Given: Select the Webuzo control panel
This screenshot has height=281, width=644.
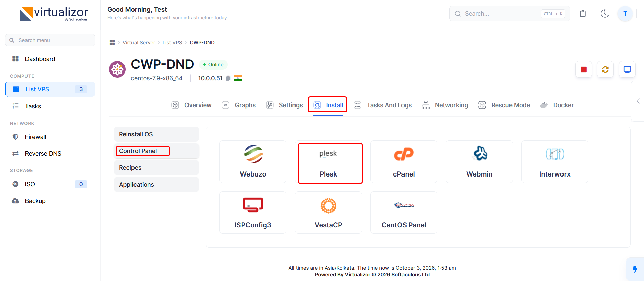Looking at the screenshot, I should click(x=253, y=161).
